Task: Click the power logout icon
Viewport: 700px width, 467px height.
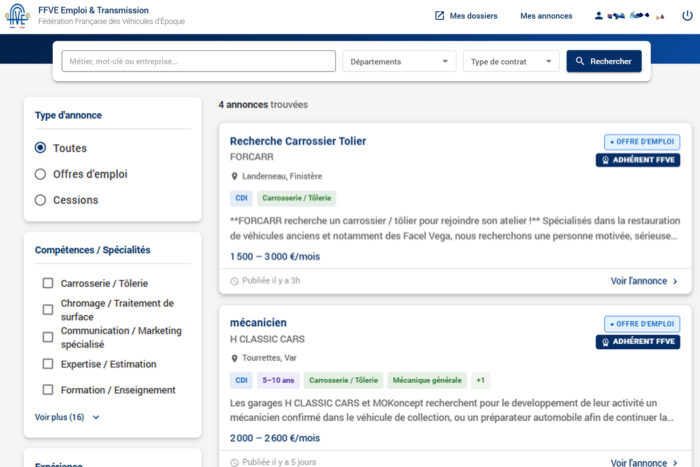Action: pyautogui.click(x=687, y=16)
